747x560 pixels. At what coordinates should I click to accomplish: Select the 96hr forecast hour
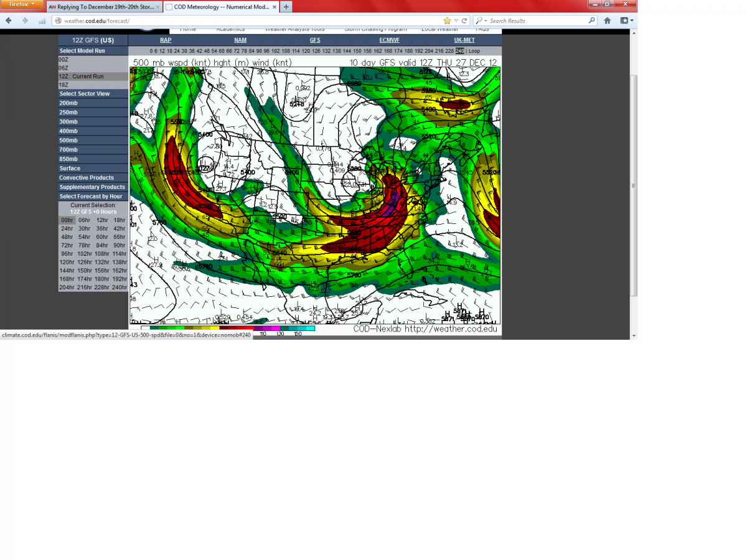pos(67,254)
